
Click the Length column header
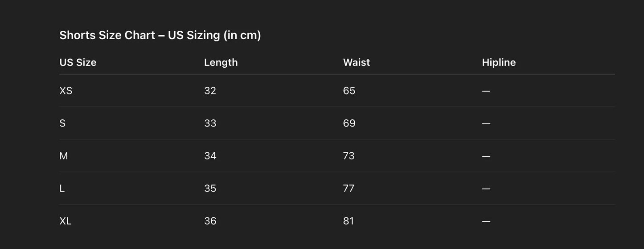tap(221, 62)
